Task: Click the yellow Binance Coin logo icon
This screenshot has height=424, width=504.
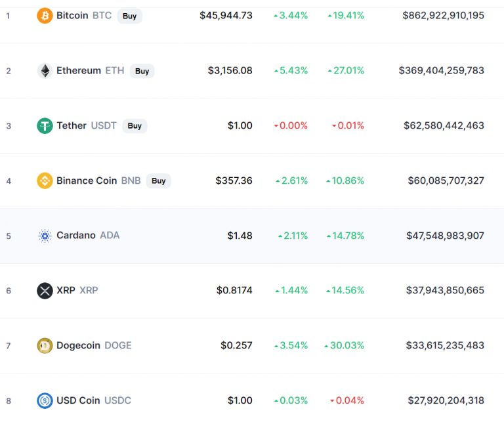Action: [x=45, y=180]
